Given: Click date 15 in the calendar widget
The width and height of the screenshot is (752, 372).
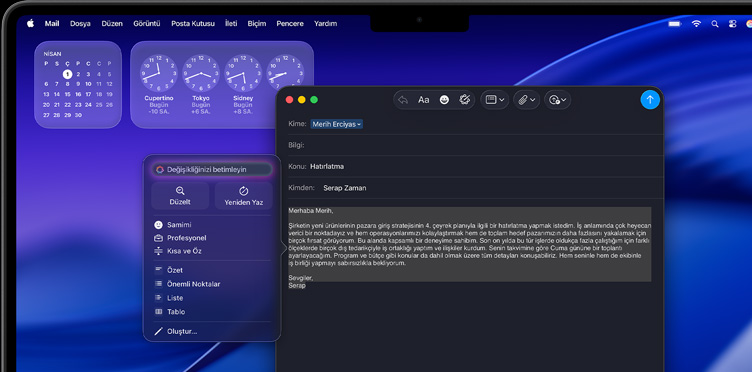Looking at the screenshot, I should (67, 94).
